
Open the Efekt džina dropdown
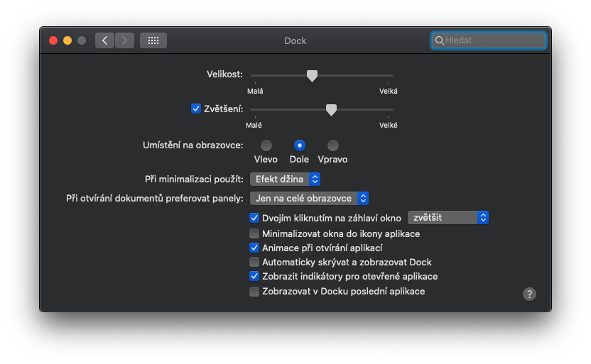tap(286, 179)
